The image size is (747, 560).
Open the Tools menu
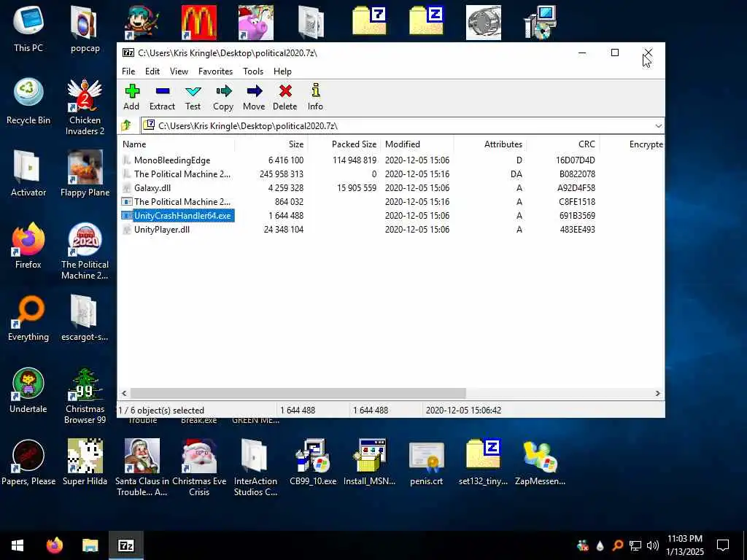tap(253, 71)
